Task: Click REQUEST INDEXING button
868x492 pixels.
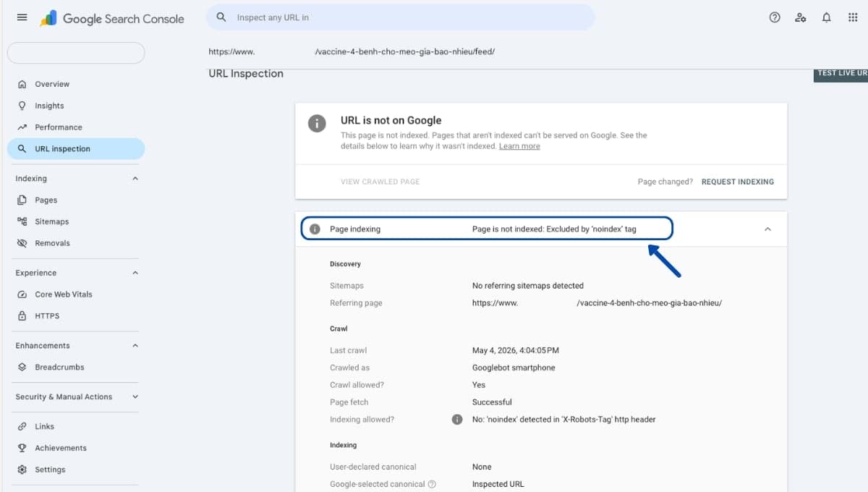Action: [x=738, y=182]
